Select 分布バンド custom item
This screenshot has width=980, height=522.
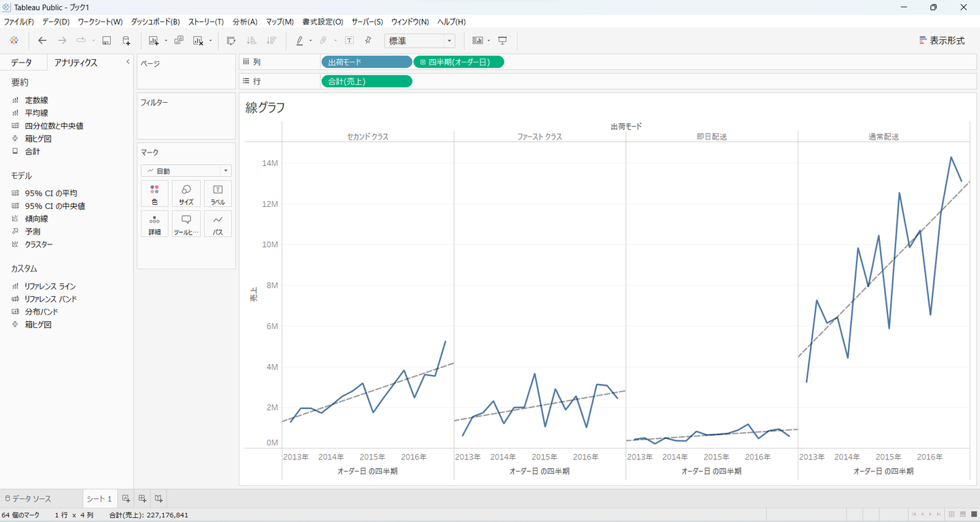42,312
